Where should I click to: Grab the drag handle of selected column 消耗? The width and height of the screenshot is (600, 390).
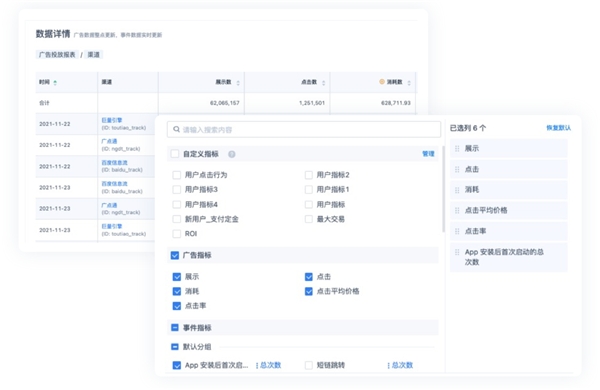tap(457, 190)
